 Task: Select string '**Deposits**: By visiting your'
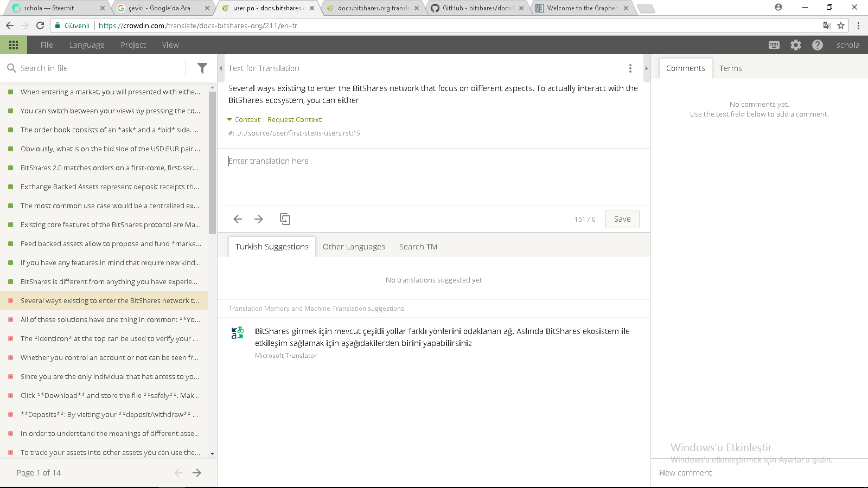point(104,415)
